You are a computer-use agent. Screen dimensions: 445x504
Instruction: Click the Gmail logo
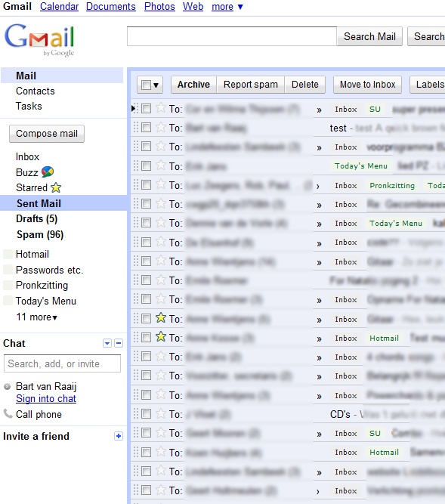(x=39, y=40)
